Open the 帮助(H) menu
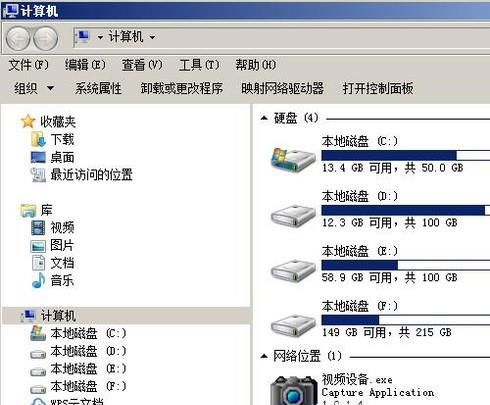Image resolution: width=490 pixels, height=405 pixels. point(256,65)
